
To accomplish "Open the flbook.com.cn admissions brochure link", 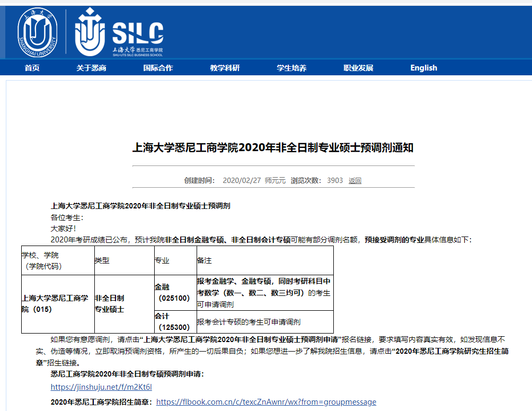I will 266,402.
